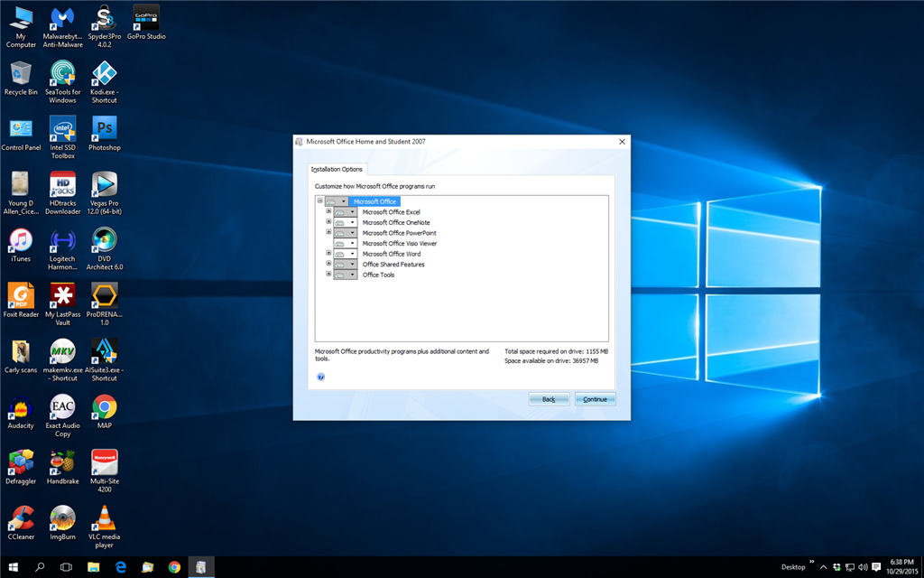Expand the Microsoft Office PowerPoint node
The width and height of the screenshot is (924, 578).
coord(328,232)
